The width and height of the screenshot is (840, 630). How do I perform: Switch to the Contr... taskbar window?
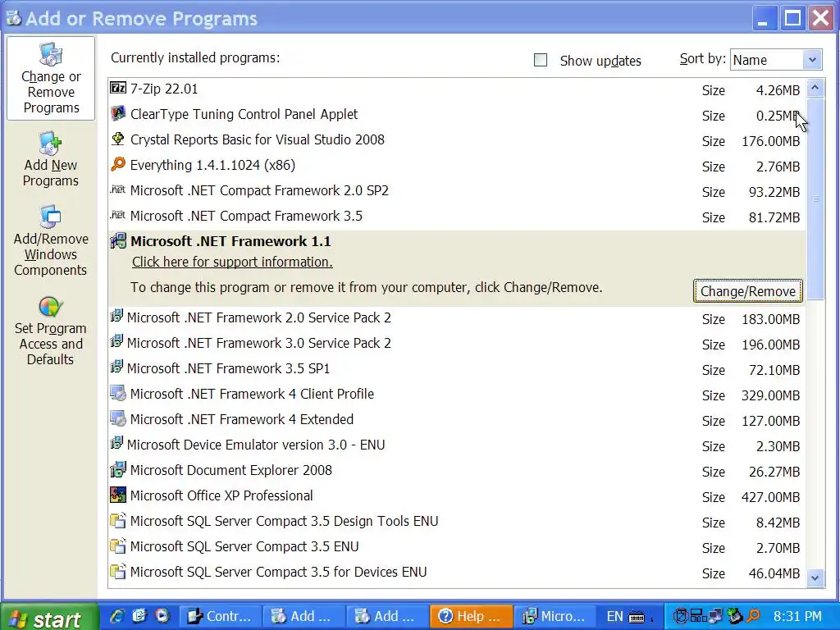220,617
